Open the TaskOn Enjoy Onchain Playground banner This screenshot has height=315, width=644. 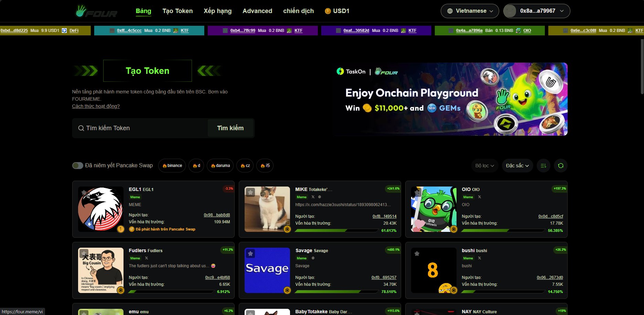tap(451, 99)
